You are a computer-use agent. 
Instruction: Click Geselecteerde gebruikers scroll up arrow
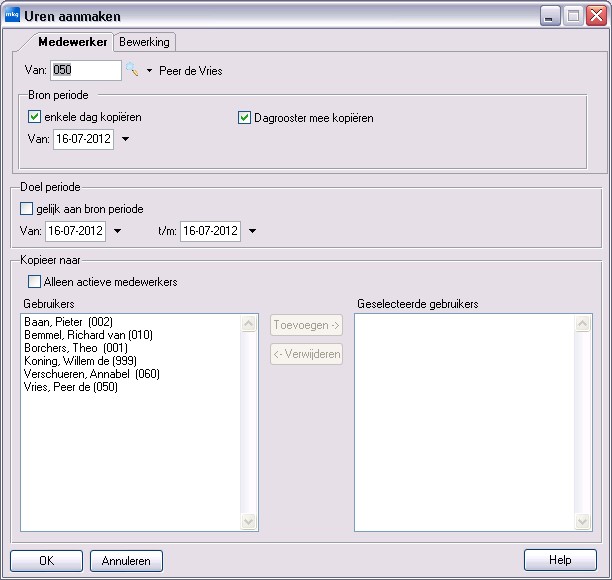coord(582,324)
